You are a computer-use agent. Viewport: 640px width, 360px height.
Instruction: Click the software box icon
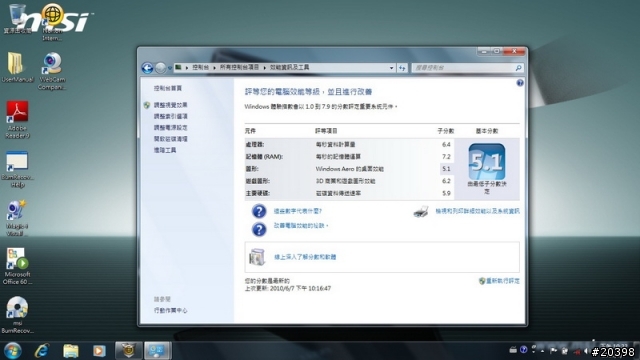coord(257,257)
